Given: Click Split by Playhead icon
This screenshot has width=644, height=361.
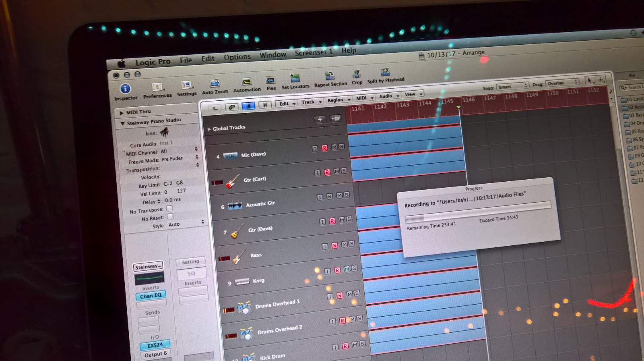Looking at the screenshot, I should [x=385, y=72].
